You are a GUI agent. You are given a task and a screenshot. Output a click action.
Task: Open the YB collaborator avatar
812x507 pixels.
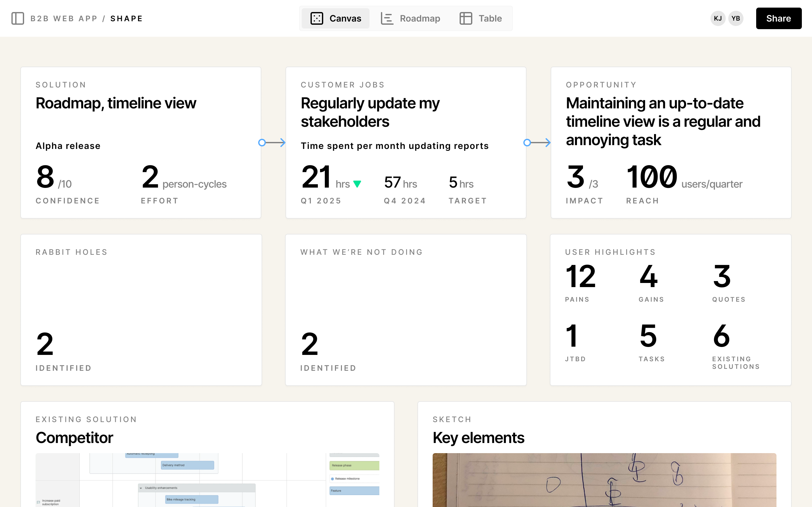click(x=736, y=18)
